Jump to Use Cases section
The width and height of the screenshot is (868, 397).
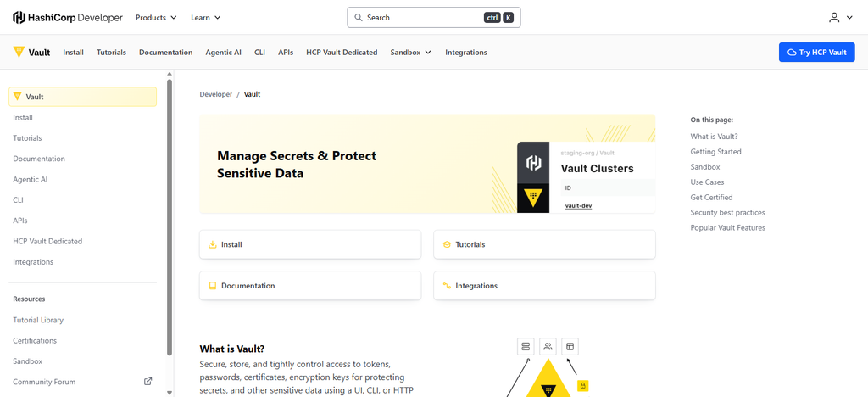pyautogui.click(x=707, y=182)
